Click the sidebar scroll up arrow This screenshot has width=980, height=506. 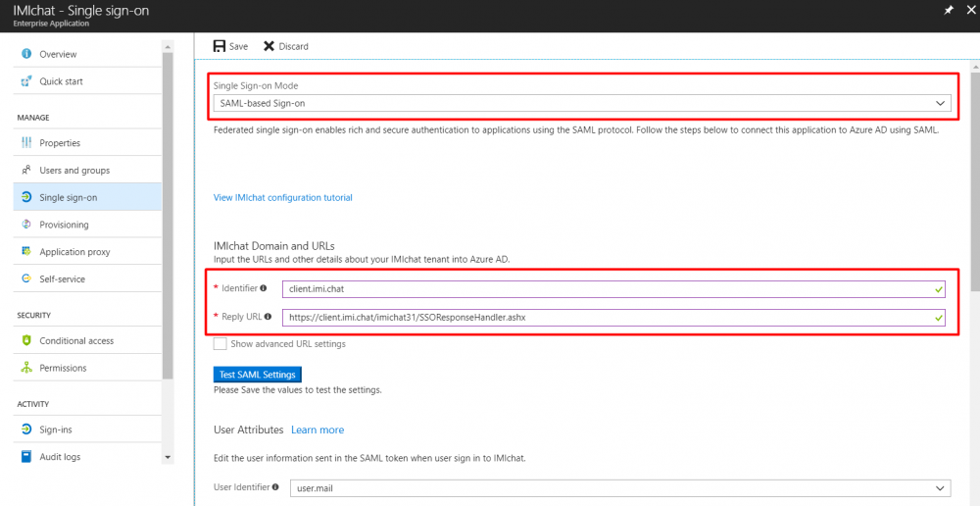pos(168,46)
